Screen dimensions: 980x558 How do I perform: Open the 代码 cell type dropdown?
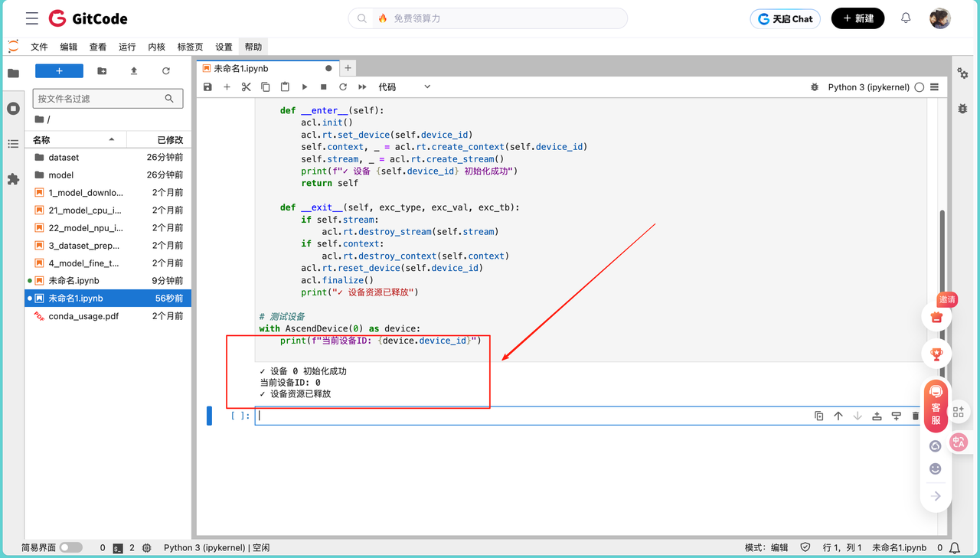[404, 87]
